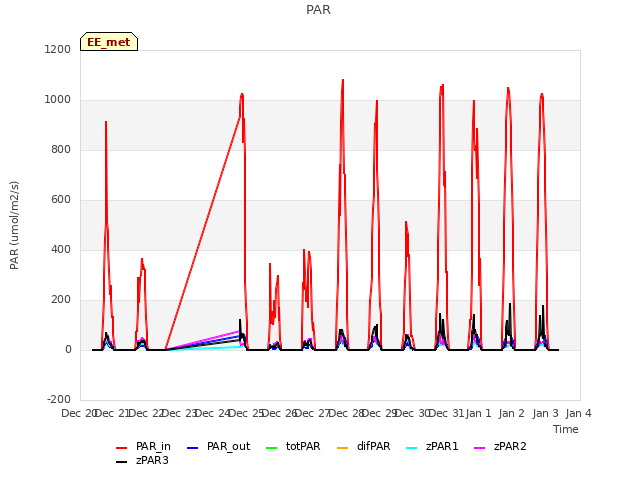Click the magenta zPAR2 legend swatch

coord(480,448)
